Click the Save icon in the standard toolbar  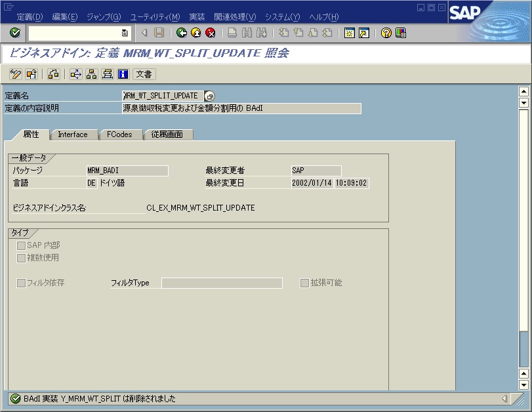[159, 33]
